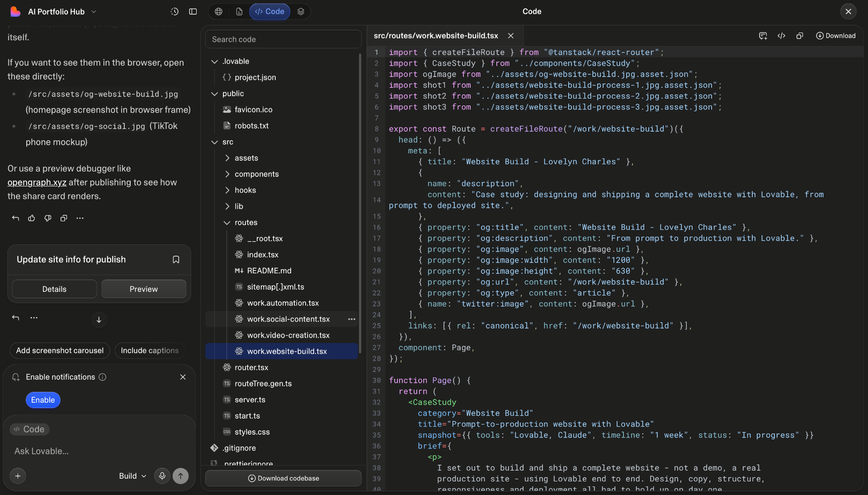Bookmark the Update site info card
This screenshot has width=868, height=495.
176,260
